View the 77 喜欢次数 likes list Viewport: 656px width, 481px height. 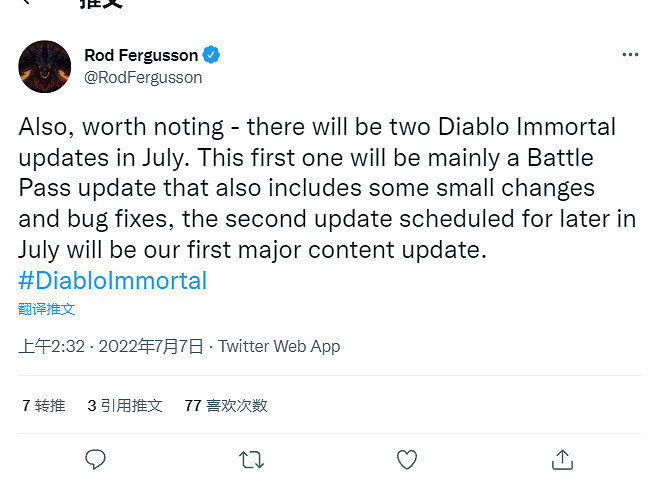coord(226,405)
